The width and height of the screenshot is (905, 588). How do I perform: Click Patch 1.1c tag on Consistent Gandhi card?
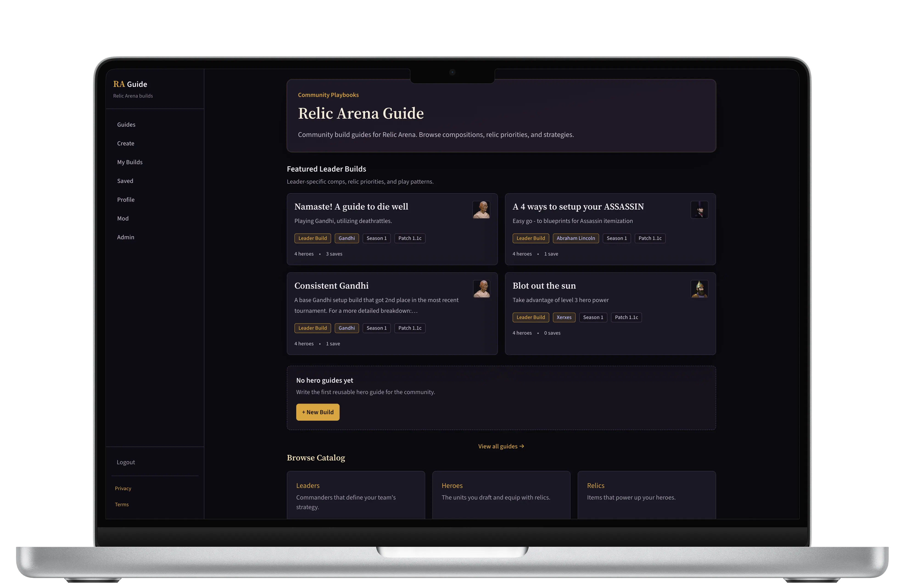coord(410,328)
